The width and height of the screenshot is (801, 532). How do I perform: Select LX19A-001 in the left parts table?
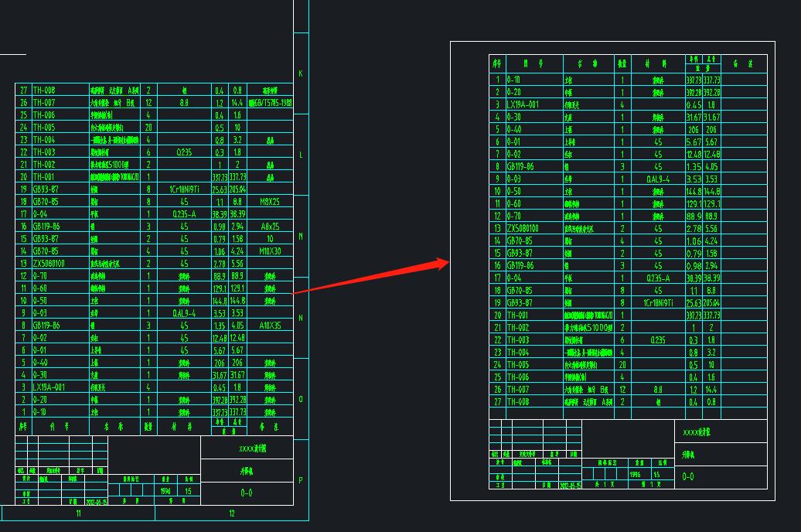49,387
